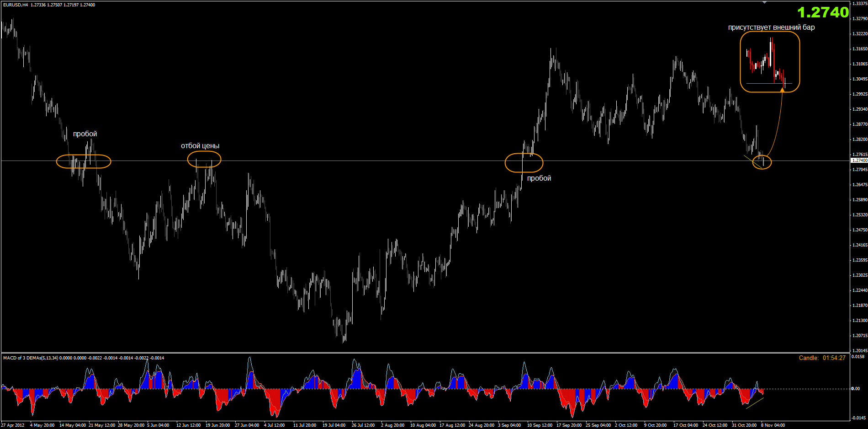Click the 1.26475 price axis label
This screenshot has height=429, width=868.
click(x=860, y=185)
